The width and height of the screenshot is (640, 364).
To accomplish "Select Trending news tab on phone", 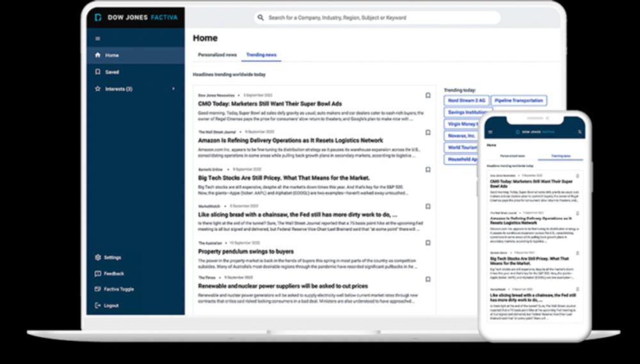I will point(561,156).
